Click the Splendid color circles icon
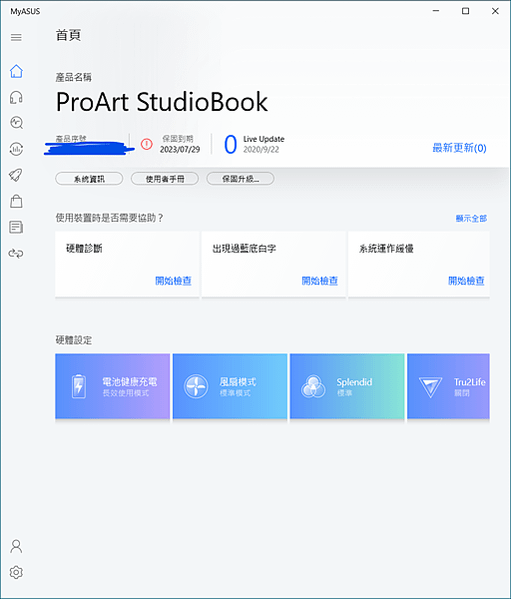Viewport: 511px width, 599px height. [x=313, y=386]
